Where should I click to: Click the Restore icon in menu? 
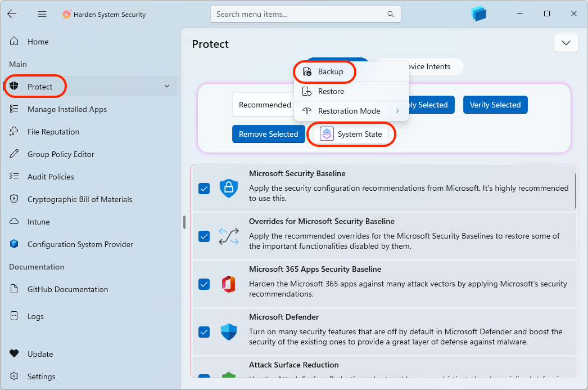tap(307, 91)
